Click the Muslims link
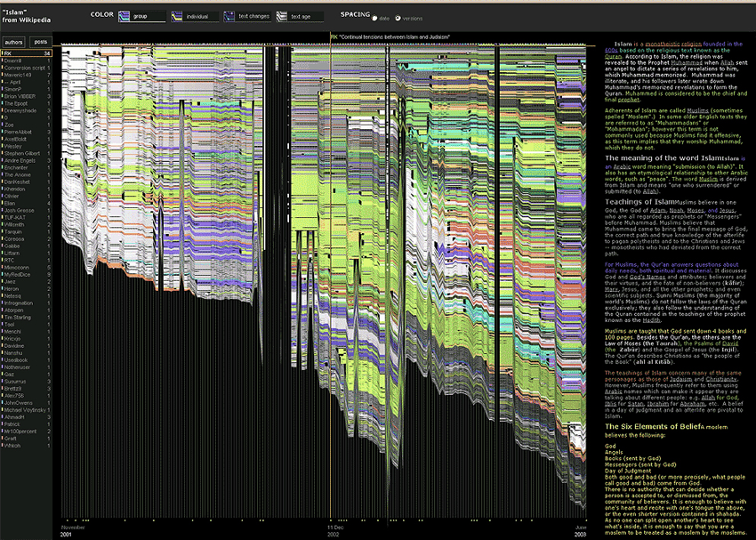This screenshot has width=756, height=540. click(x=696, y=110)
